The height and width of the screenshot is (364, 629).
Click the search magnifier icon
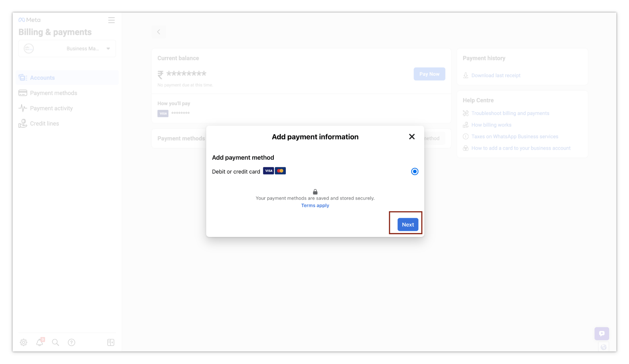[56, 342]
